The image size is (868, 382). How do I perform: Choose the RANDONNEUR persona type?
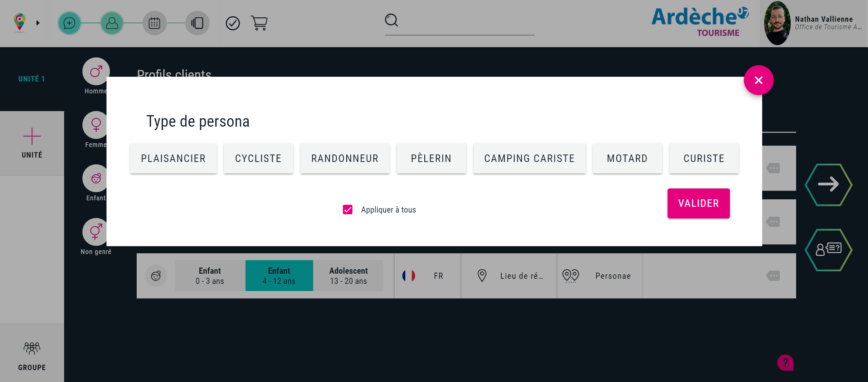345,159
